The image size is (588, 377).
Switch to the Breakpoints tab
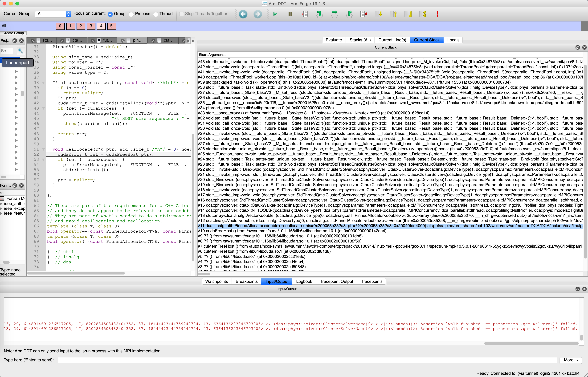[x=246, y=281]
